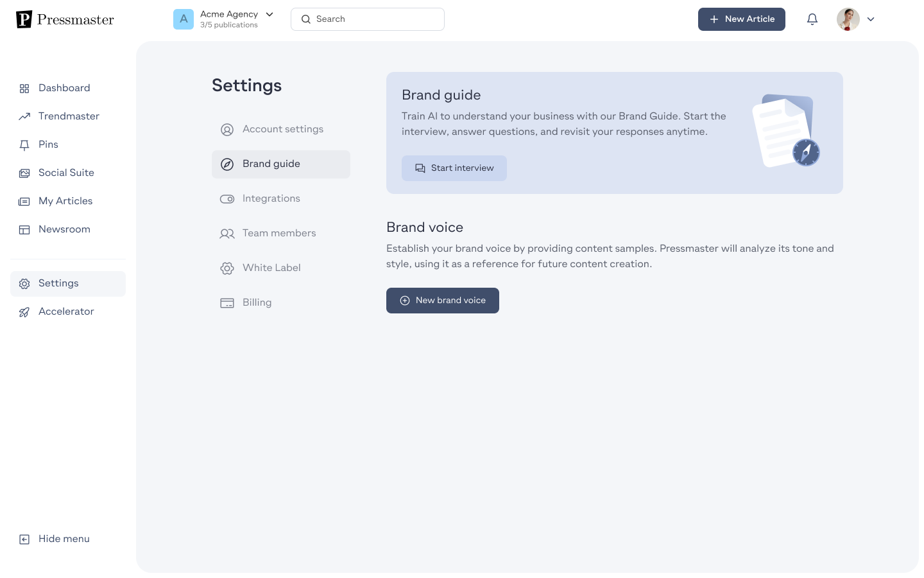
Task: Click the Search input field
Action: pos(368,19)
